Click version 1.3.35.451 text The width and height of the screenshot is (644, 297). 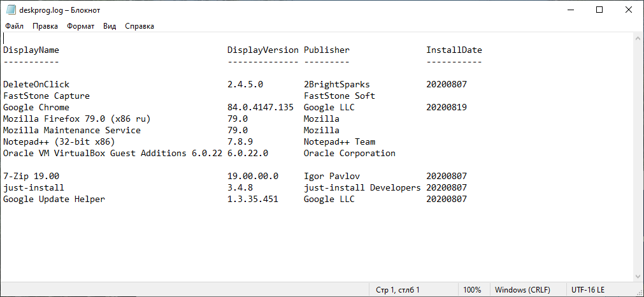[x=253, y=199]
